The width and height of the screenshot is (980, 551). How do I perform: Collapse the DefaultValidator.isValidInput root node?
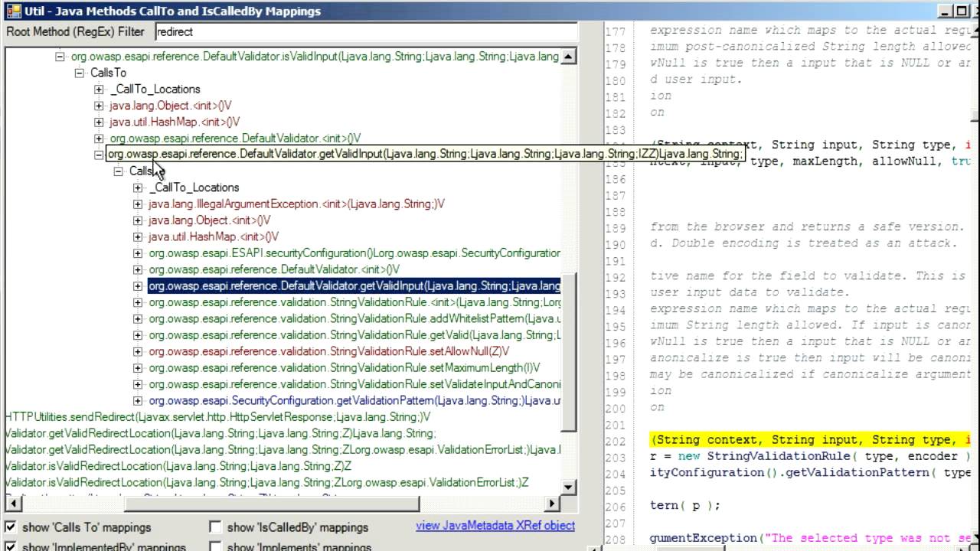(60, 57)
